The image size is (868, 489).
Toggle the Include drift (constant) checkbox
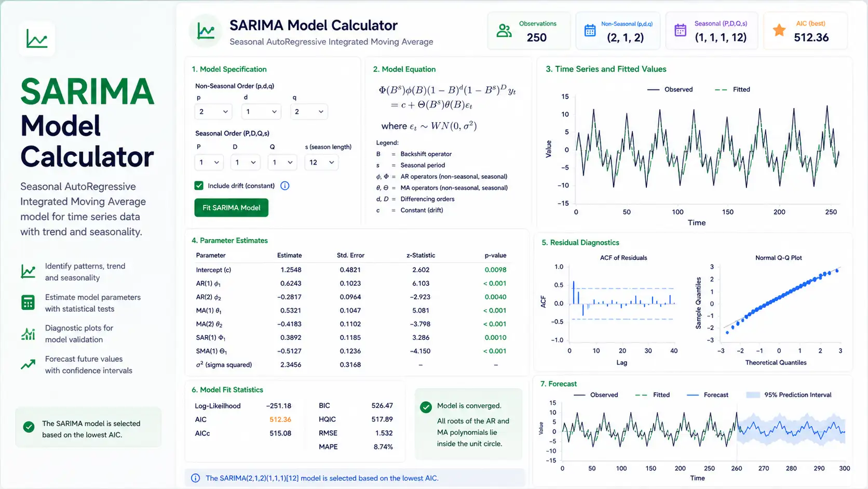199,186
